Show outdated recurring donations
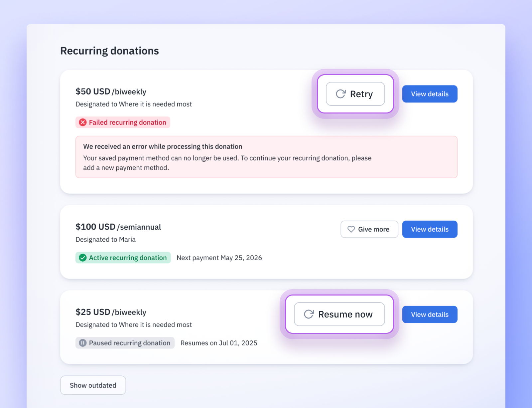 (x=93, y=385)
